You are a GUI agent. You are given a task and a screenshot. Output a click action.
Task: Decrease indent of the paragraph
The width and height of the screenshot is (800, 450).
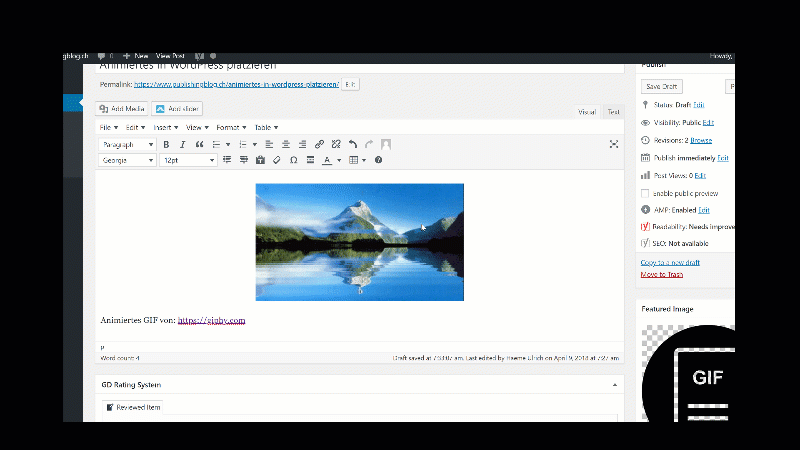227,160
